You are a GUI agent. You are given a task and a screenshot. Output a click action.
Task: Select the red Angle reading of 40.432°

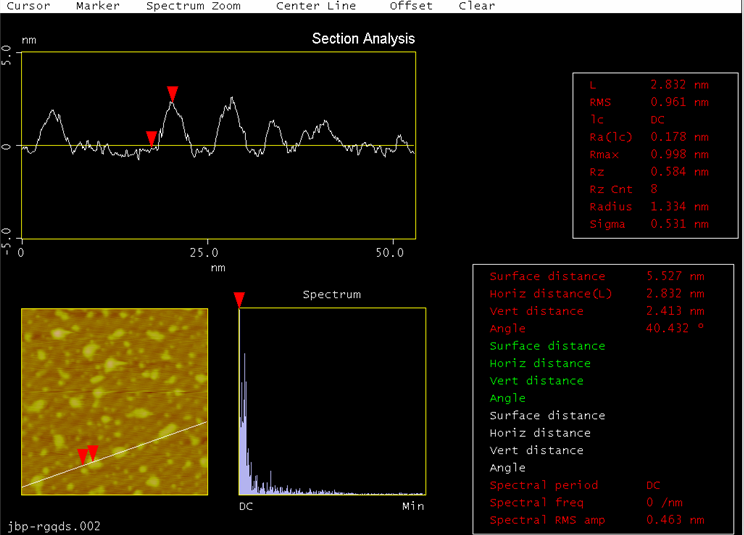[669, 328]
